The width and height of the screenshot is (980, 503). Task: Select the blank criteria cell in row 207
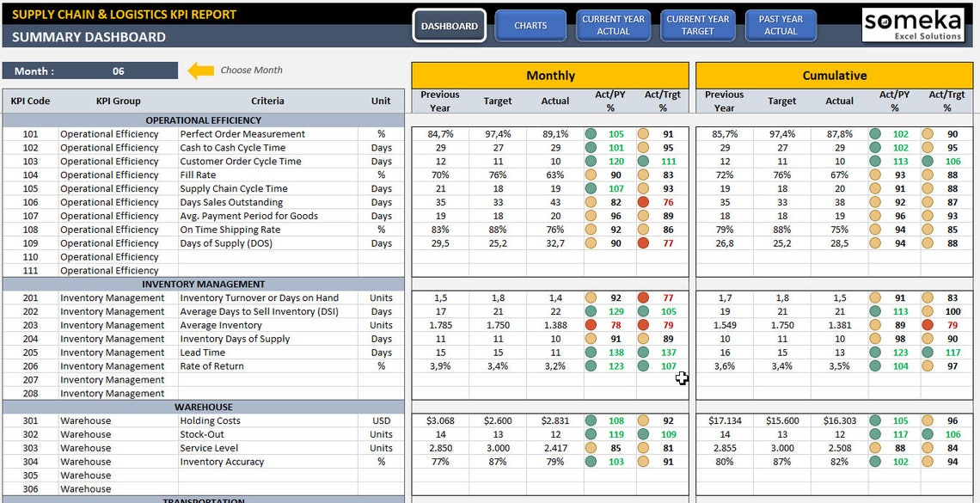(x=267, y=380)
